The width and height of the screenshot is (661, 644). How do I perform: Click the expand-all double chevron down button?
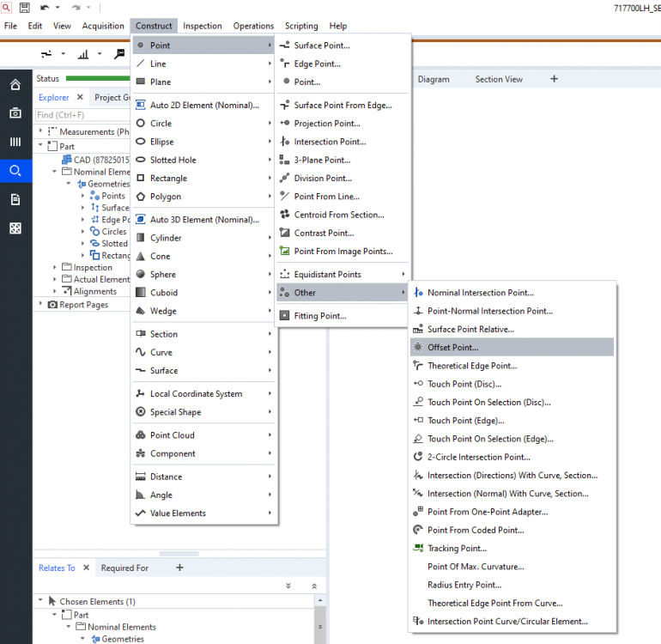(288, 586)
